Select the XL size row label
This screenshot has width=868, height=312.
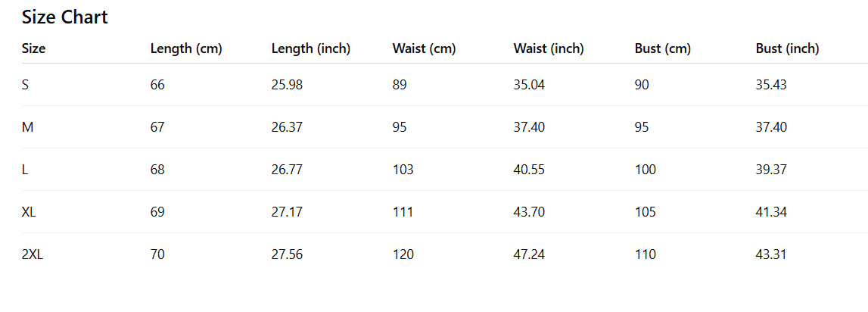(x=29, y=212)
